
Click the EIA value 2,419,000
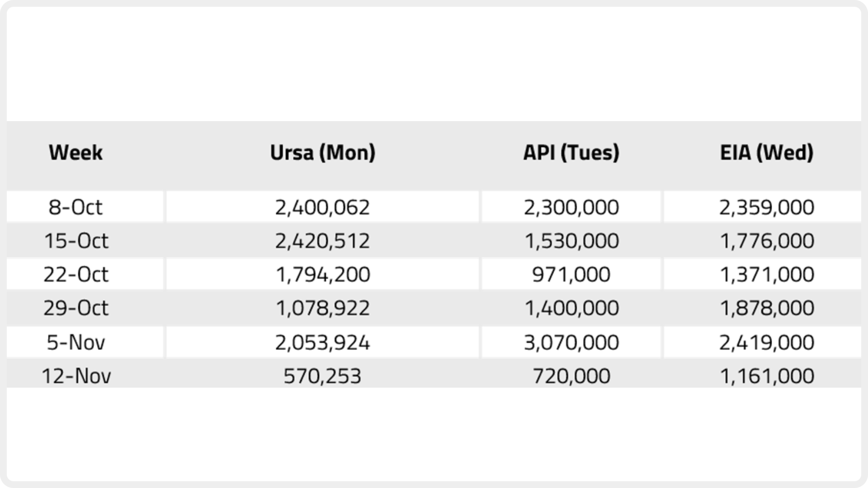(767, 343)
